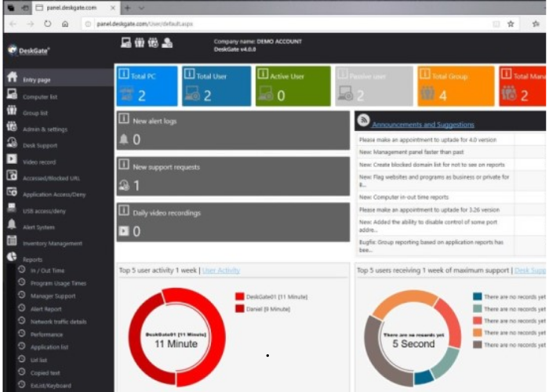Screen dimensions: 549x392
Task: Click the USB access/deny sidebar icon
Action: tap(12, 208)
